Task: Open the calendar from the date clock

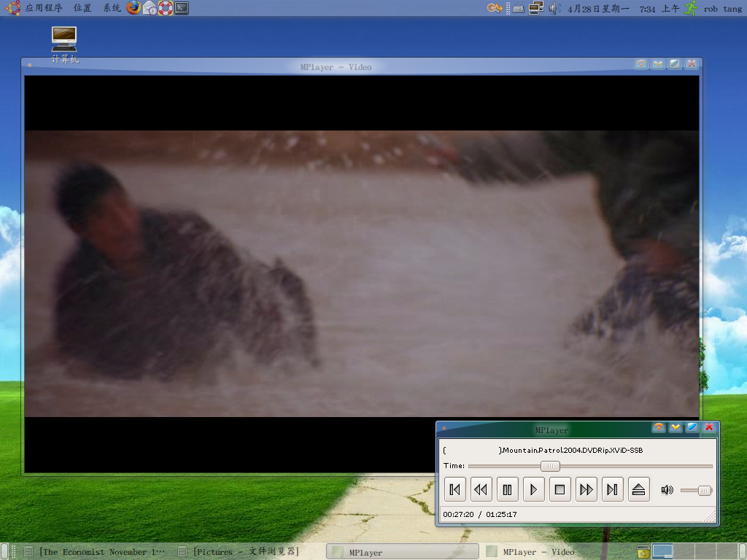Action: pos(623,9)
